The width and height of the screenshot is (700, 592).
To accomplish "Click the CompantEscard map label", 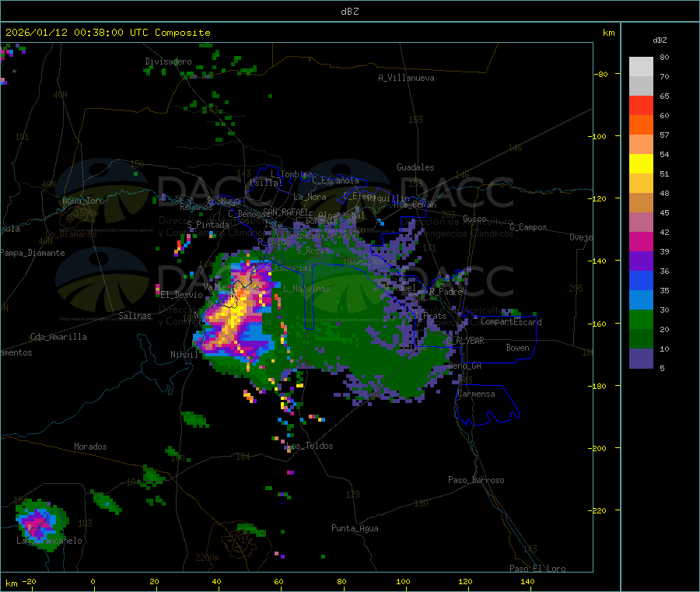I will click(511, 321).
